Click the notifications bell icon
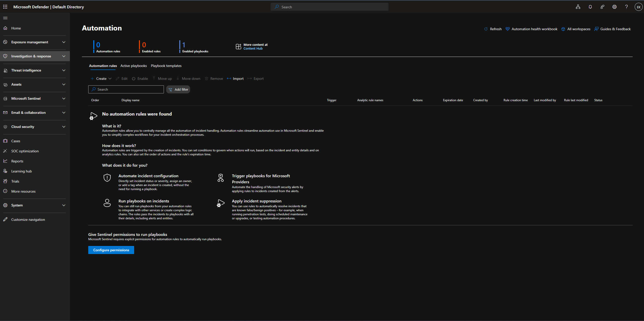The height and width of the screenshot is (321, 644). (590, 7)
